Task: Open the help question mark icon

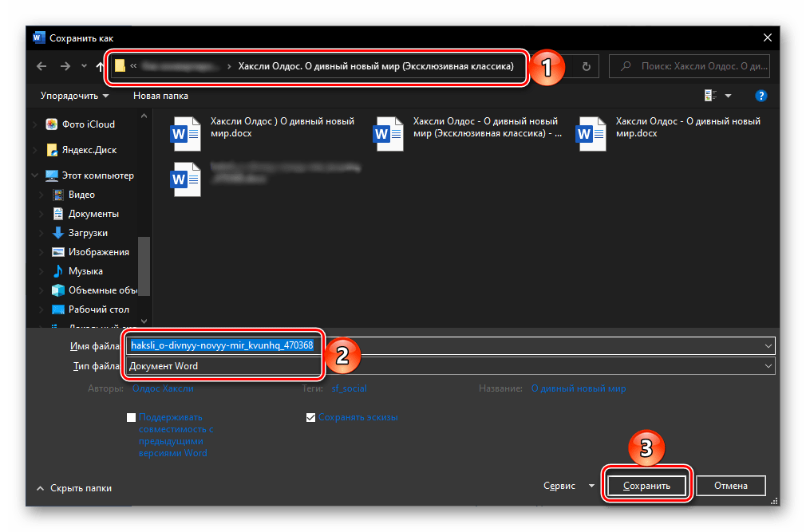Action: click(x=761, y=96)
